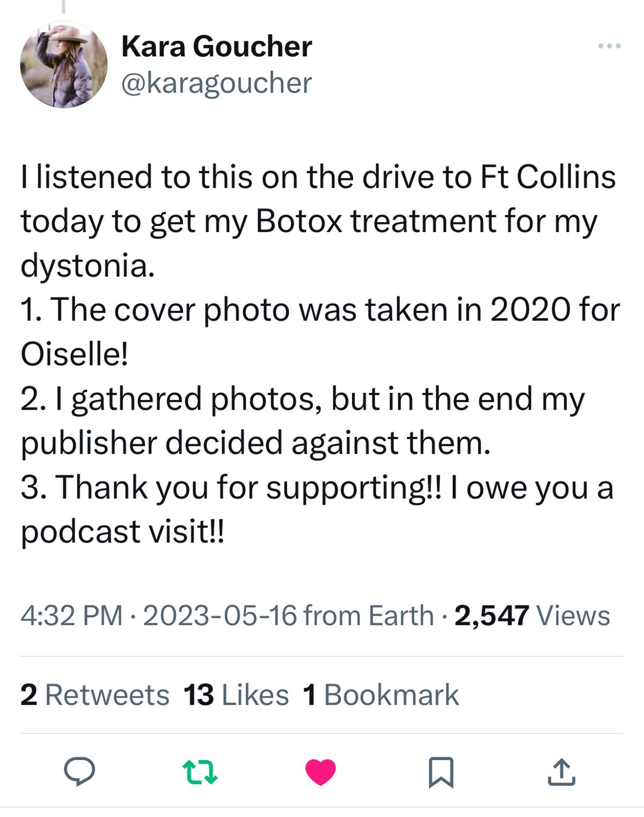Image resolution: width=644 pixels, height=817 pixels.
Task: Open the share upload arrow icon
Action: (x=561, y=772)
